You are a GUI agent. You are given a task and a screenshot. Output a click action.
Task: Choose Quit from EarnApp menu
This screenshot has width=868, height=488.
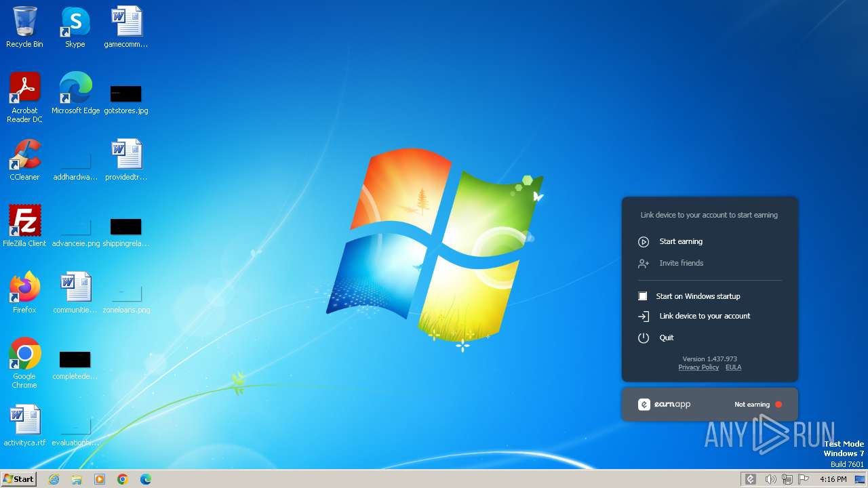pos(667,338)
